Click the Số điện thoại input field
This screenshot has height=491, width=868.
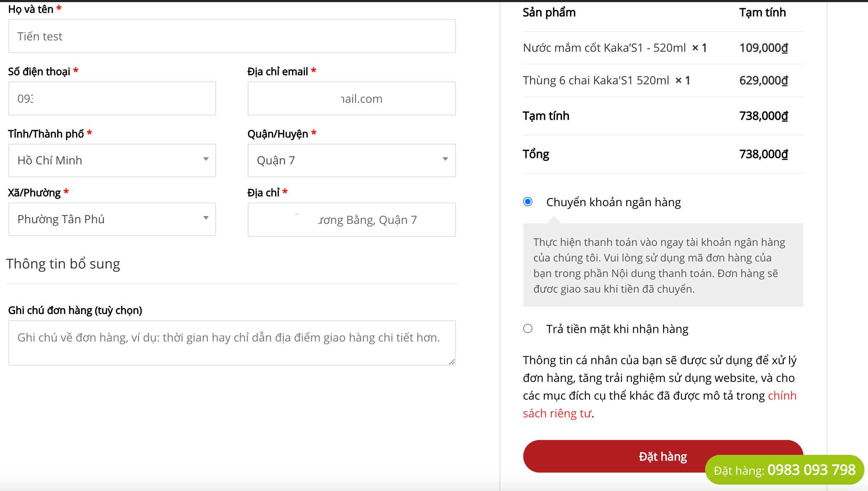(x=112, y=98)
